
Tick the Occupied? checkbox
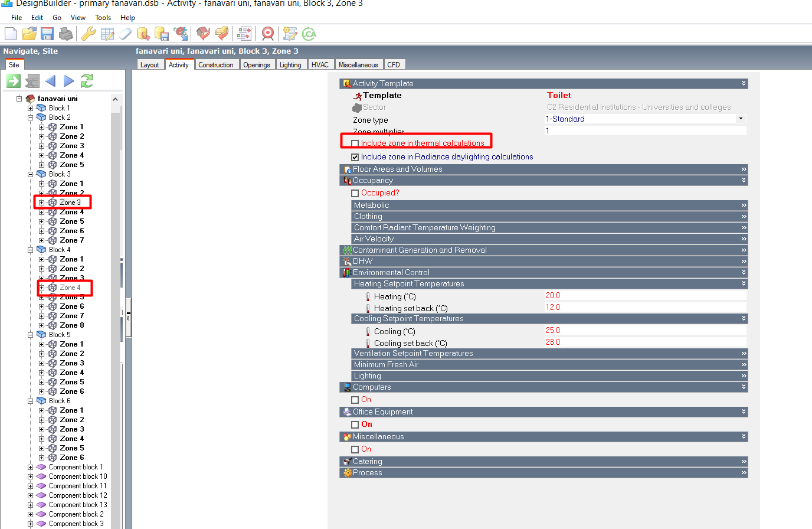tap(355, 193)
